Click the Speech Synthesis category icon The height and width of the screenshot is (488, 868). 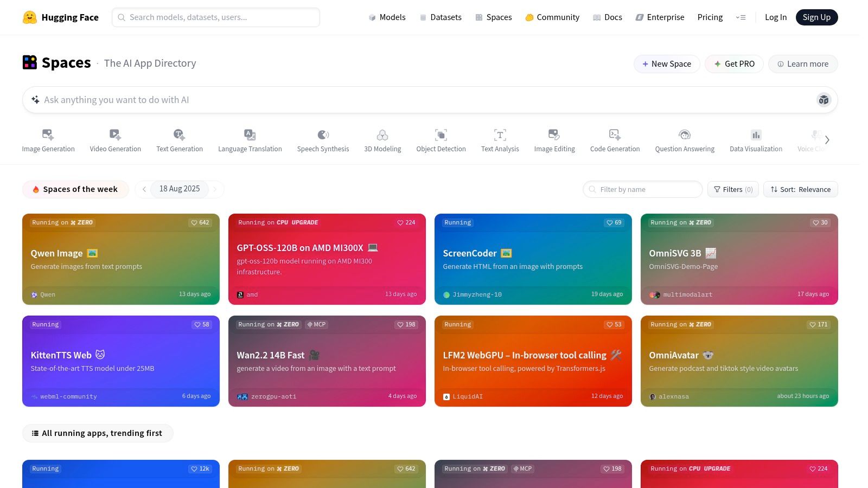[x=323, y=135]
